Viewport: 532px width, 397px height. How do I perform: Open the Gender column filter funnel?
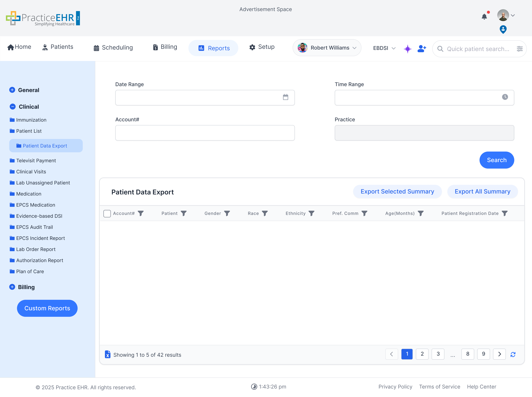pyautogui.click(x=227, y=213)
